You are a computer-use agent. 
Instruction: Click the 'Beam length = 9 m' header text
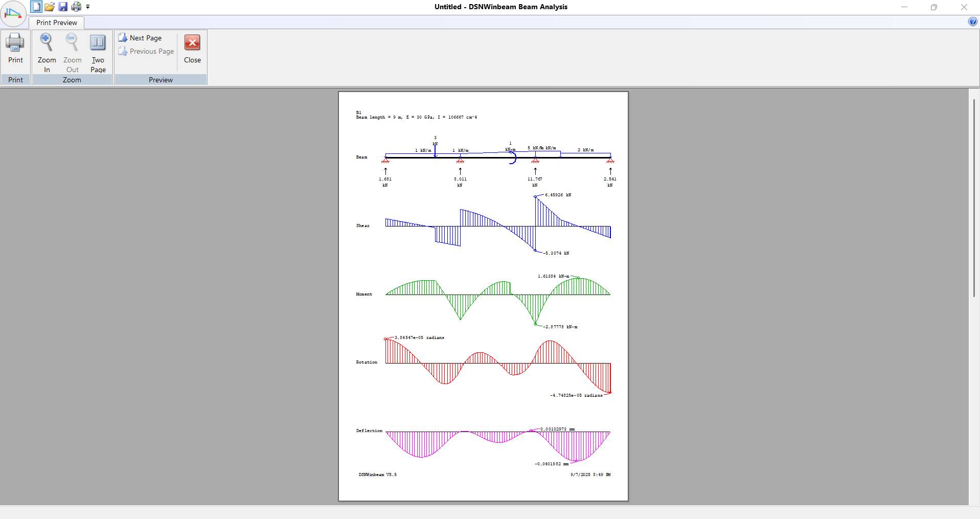(379, 118)
